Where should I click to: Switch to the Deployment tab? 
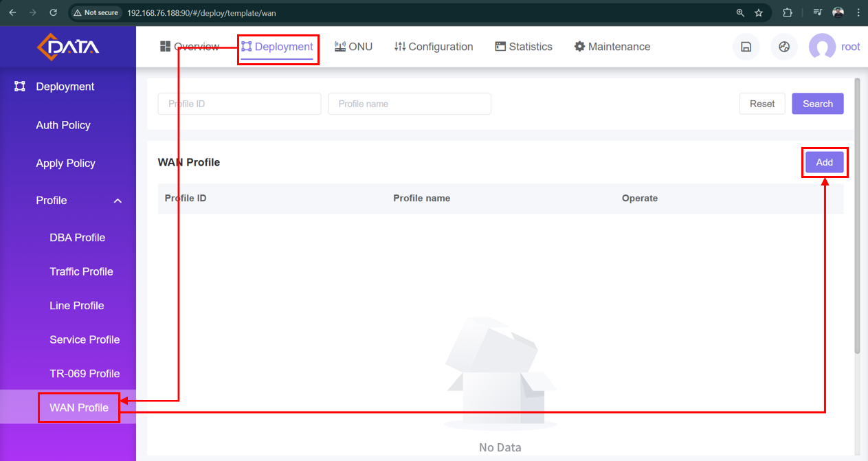pyautogui.click(x=278, y=47)
